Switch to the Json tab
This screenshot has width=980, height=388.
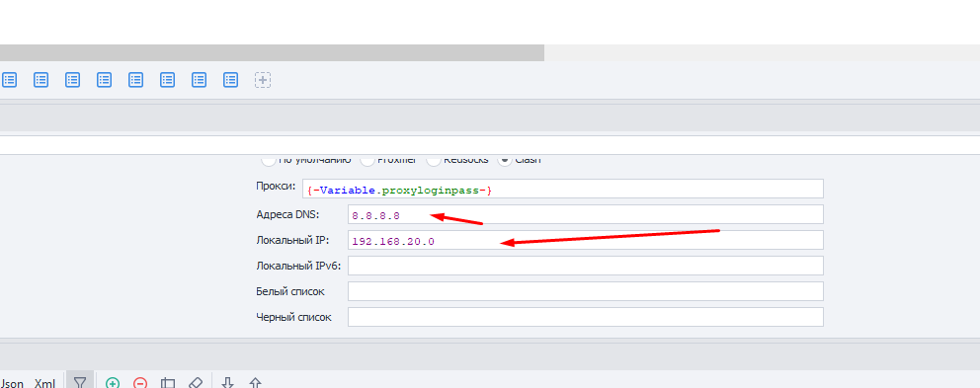pyautogui.click(x=12, y=383)
